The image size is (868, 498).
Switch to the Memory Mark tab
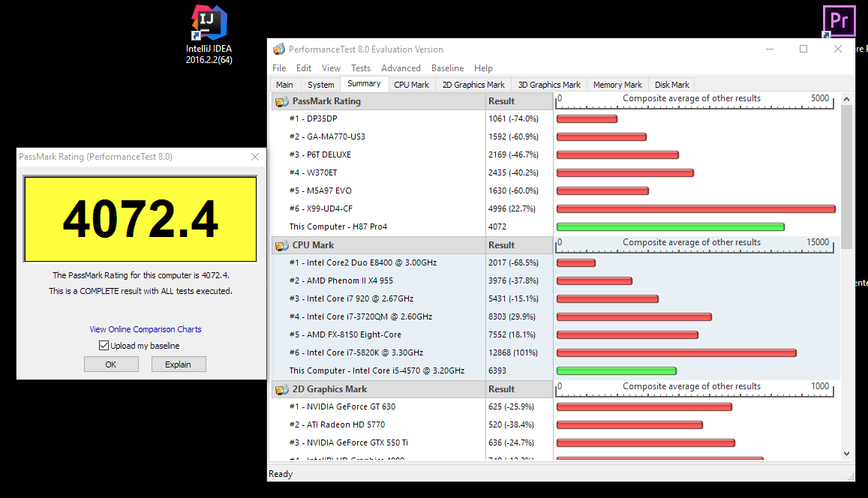617,85
